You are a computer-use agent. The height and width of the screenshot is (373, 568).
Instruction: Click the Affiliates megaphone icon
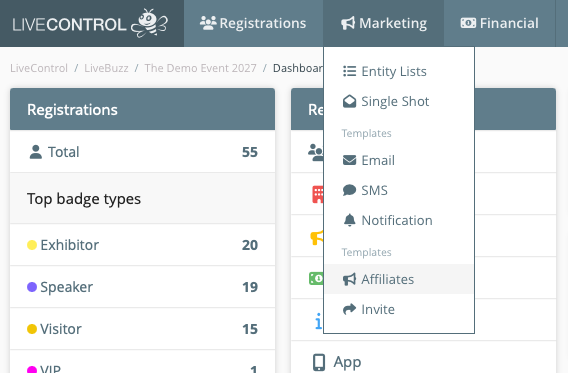point(349,279)
